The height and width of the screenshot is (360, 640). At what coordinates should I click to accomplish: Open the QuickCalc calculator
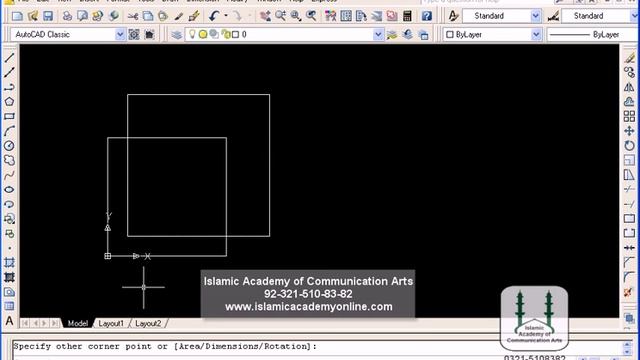point(407,16)
